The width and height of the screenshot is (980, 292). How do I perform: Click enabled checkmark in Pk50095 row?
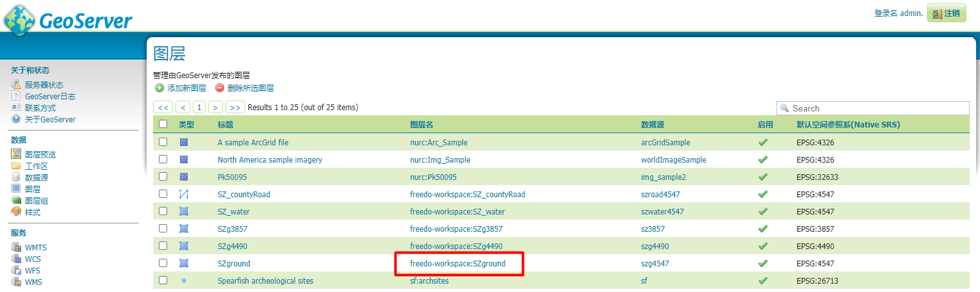click(763, 177)
